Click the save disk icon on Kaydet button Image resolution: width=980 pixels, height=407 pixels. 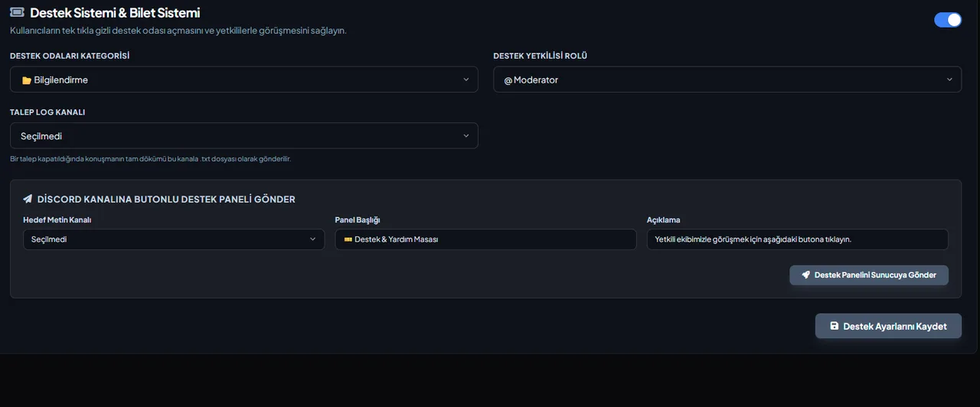tap(834, 326)
